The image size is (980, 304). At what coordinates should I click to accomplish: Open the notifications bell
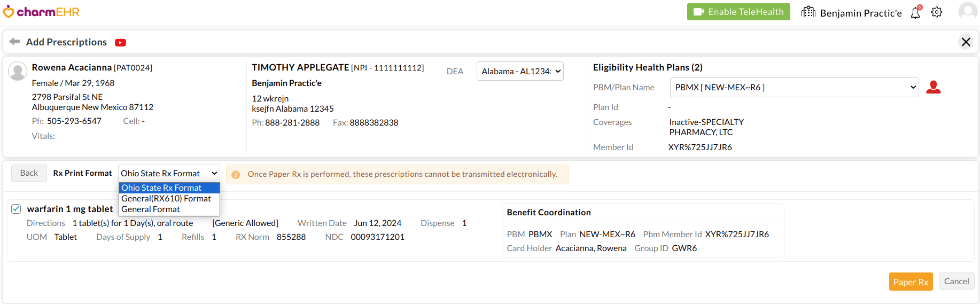click(x=915, y=12)
